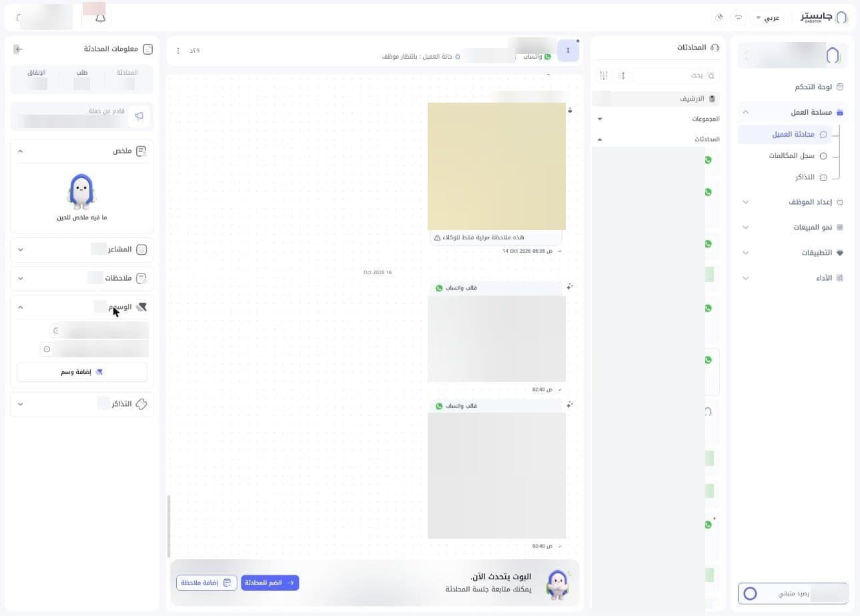The width and height of the screenshot is (860, 616).
Task: Collapse the المحادثات list section
Action: pos(600,139)
